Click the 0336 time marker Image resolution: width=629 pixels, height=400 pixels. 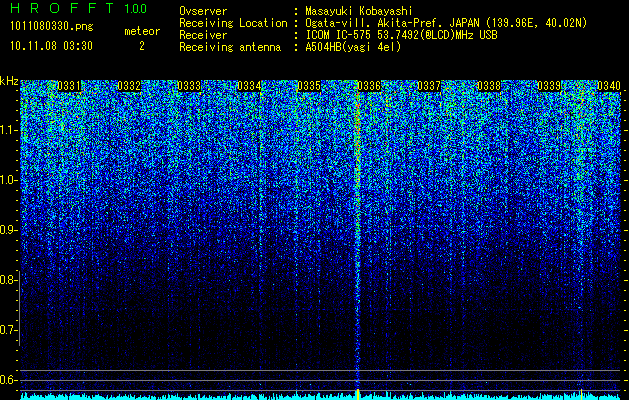coord(369,86)
